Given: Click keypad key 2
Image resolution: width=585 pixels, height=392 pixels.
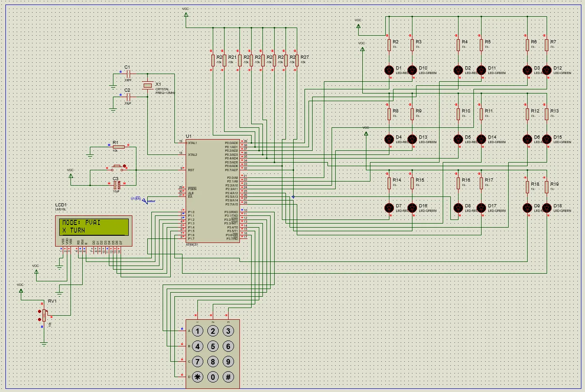Looking at the screenshot, I should pyautogui.click(x=213, y=331).
